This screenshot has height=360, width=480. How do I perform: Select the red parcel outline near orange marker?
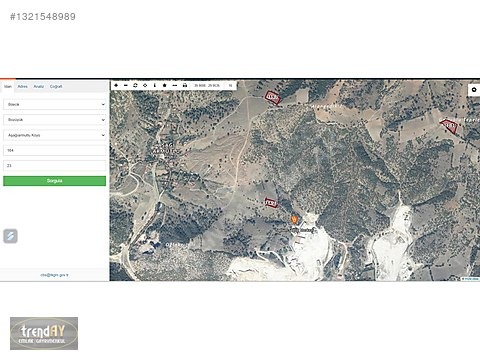271,202
